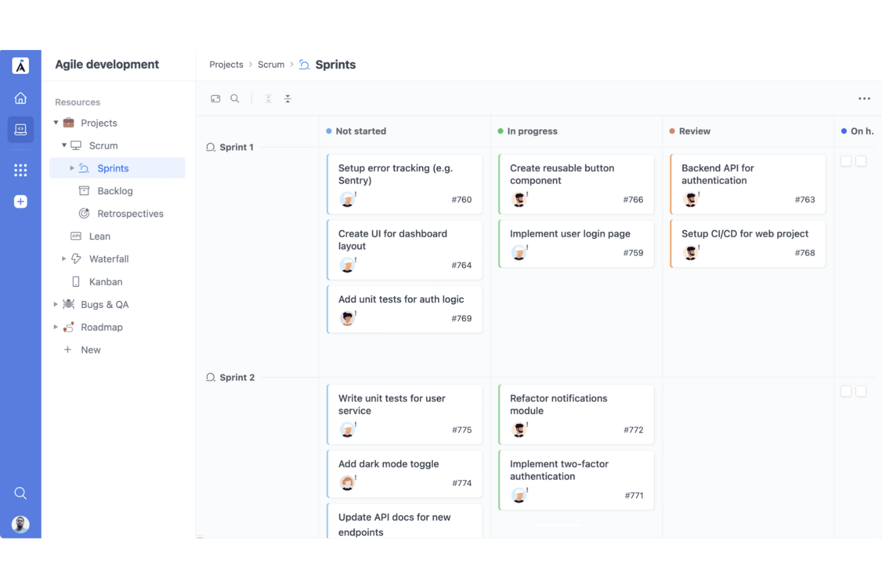Click the assignee avatar on ticket #760
Screen dimensions: 882x588
(347, 199)
